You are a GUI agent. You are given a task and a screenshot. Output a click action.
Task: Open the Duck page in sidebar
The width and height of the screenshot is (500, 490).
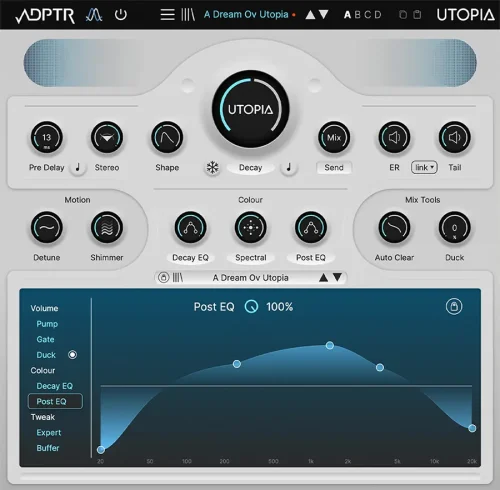pyautogui.click(x=46, y=355)
